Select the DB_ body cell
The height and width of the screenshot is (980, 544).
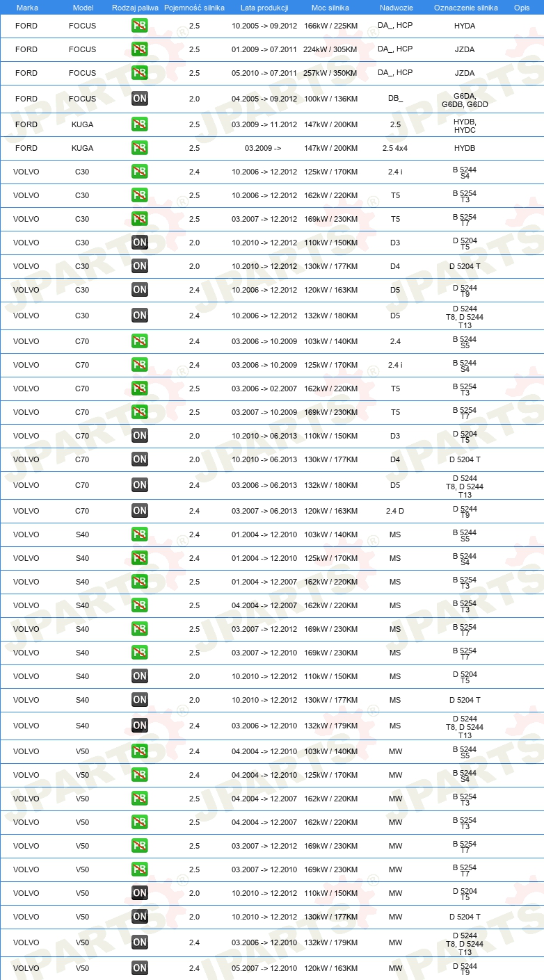395,99
